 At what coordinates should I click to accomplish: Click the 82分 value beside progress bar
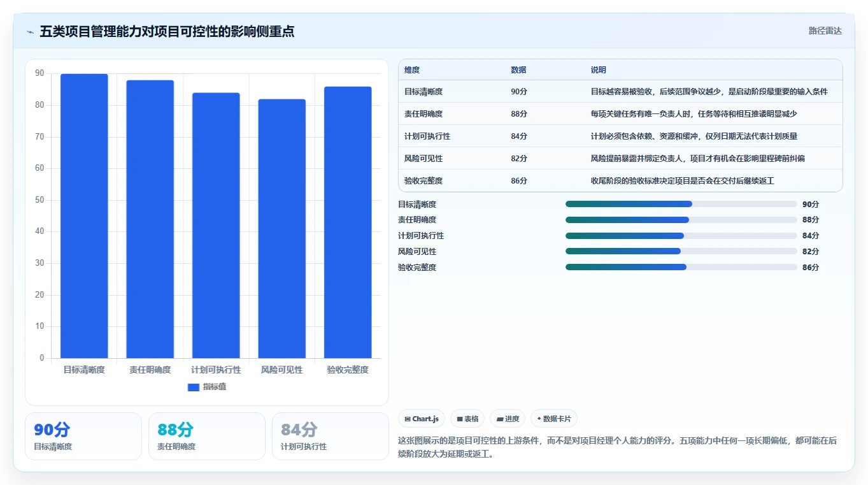pyautogui.click(x=811, y=252)
